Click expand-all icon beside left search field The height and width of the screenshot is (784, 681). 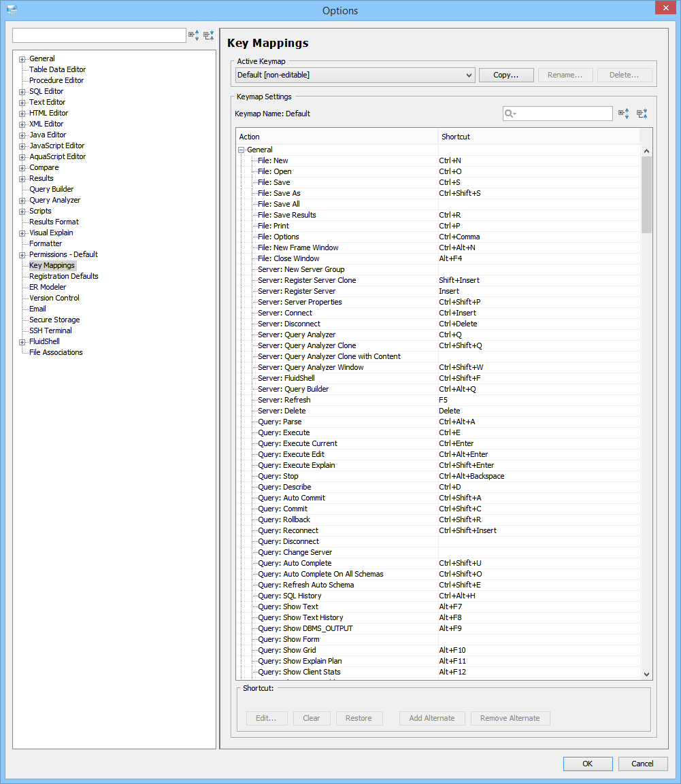[x=193, y=35]
